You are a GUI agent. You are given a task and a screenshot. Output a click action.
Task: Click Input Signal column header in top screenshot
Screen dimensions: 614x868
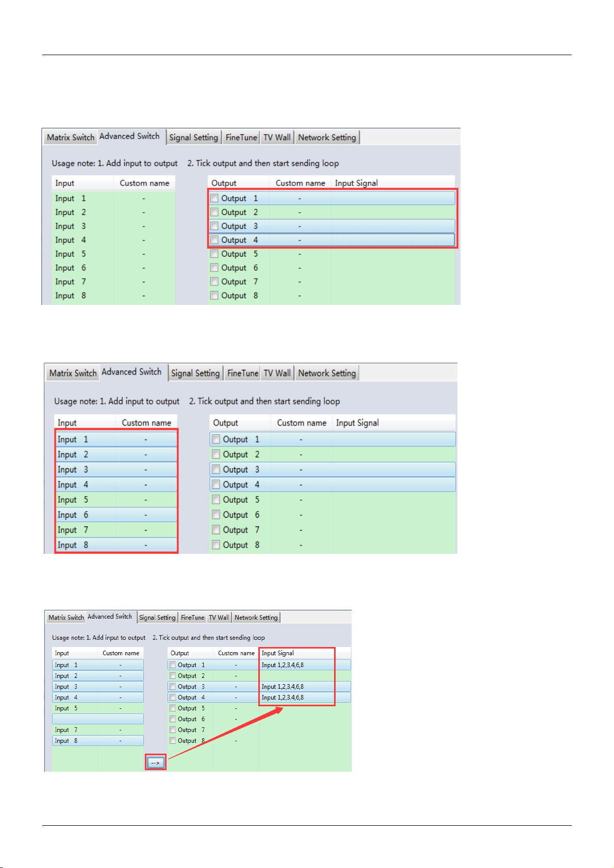[393, 183]
